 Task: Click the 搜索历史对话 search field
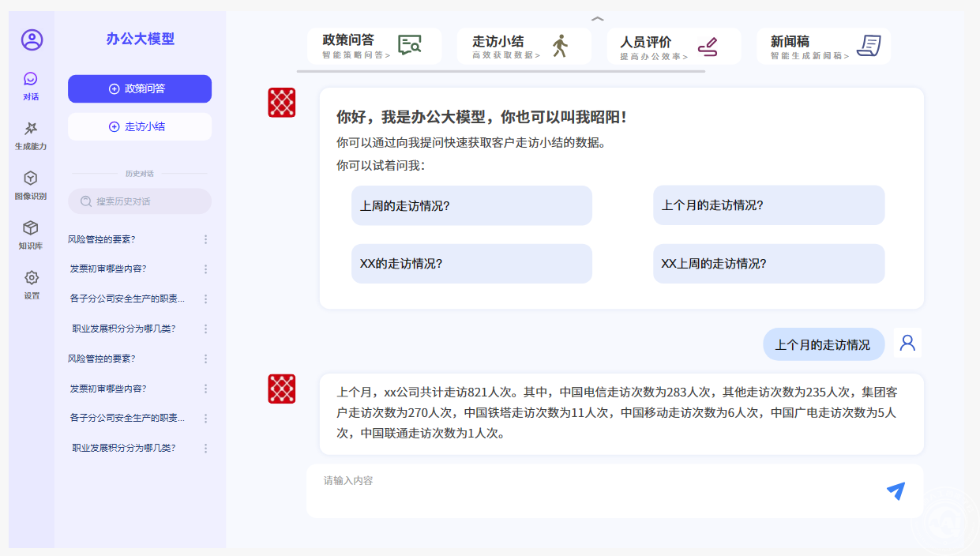140,201
